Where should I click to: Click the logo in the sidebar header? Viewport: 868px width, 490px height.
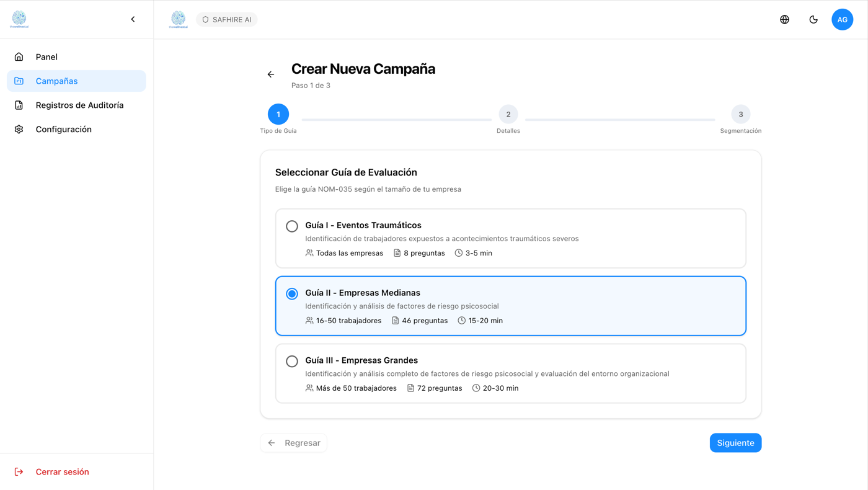(19, 19)
